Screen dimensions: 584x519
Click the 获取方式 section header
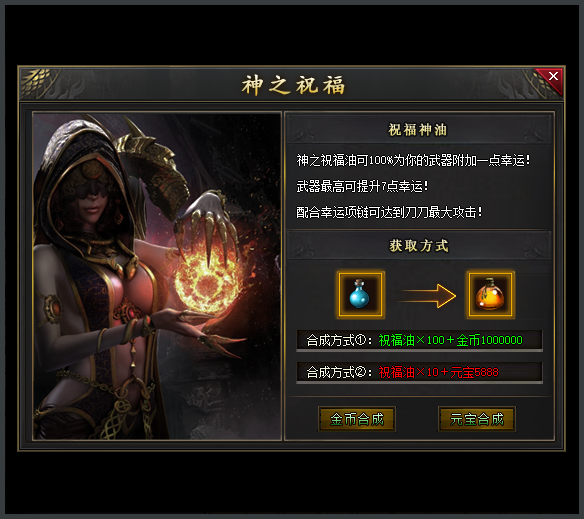pyautogui.click(x=419, y=246)
